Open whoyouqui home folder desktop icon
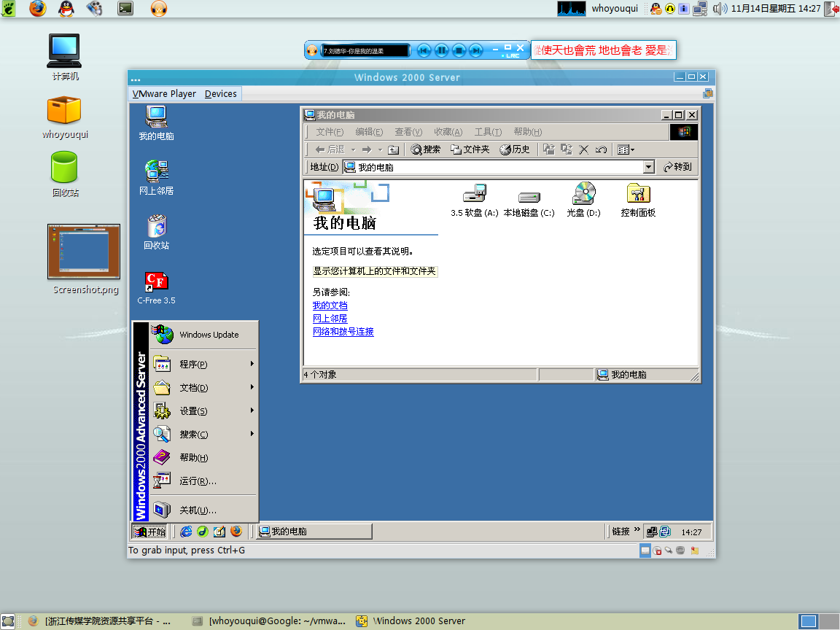The width and height of the screenshot is (840, 630). point(65,118)
